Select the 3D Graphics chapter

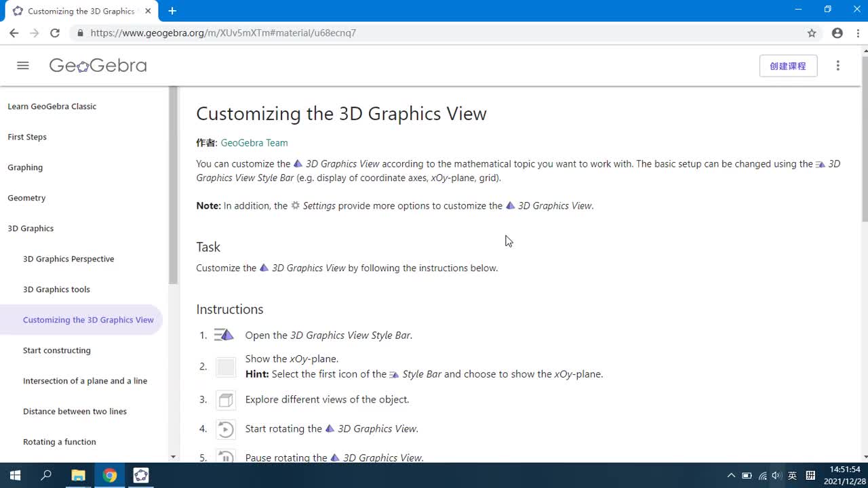click(x=31, y=228)
